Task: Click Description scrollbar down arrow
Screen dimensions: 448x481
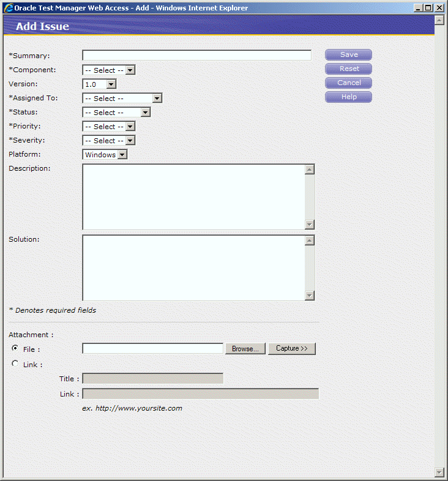Action: pos(310,225)
